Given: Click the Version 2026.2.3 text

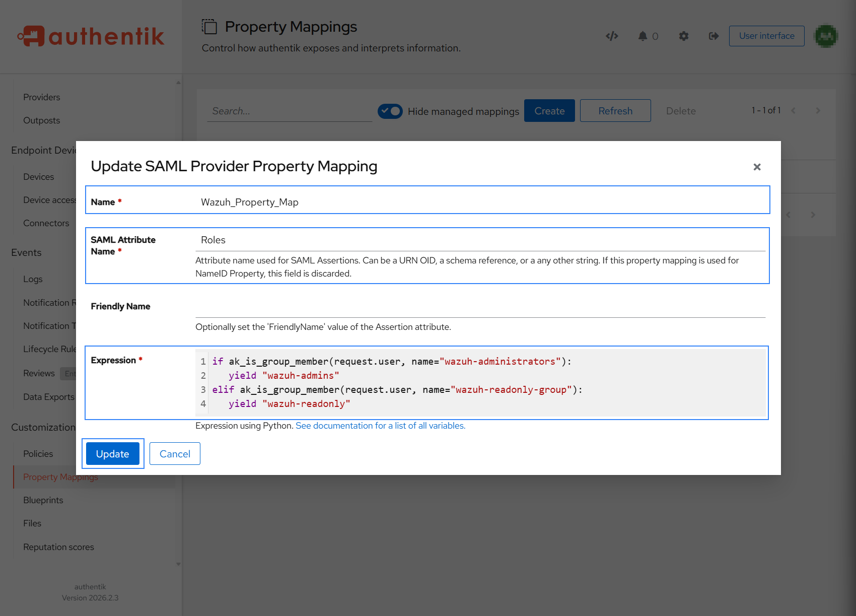Looking at the screenshot, I should [x=90, y=598].
